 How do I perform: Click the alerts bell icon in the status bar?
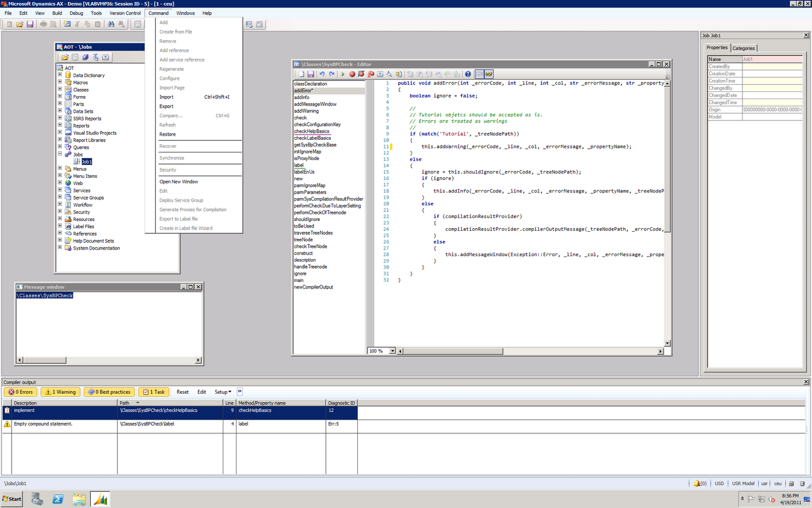(x=697, y=484)
